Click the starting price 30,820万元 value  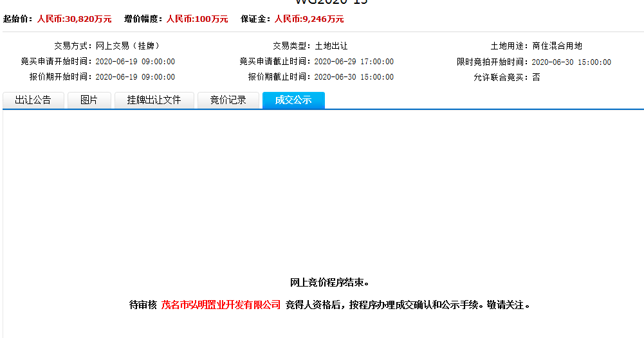click(x=74, y=19)
